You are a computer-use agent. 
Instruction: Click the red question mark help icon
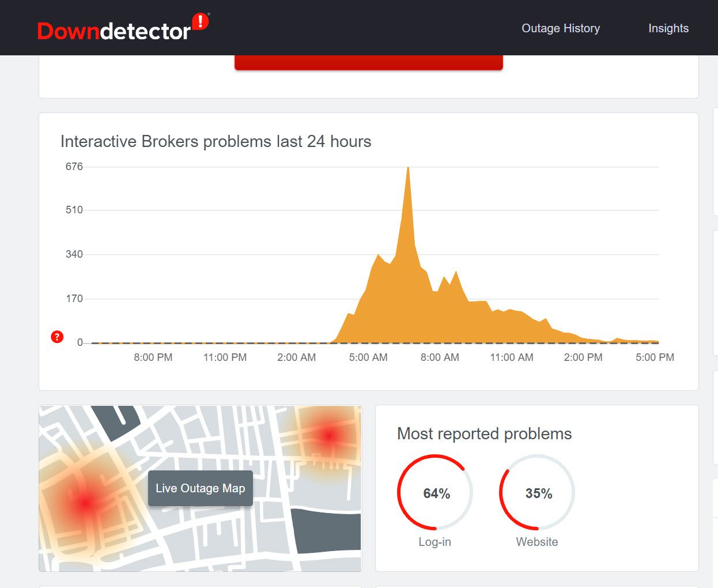(x=57, y=337)
